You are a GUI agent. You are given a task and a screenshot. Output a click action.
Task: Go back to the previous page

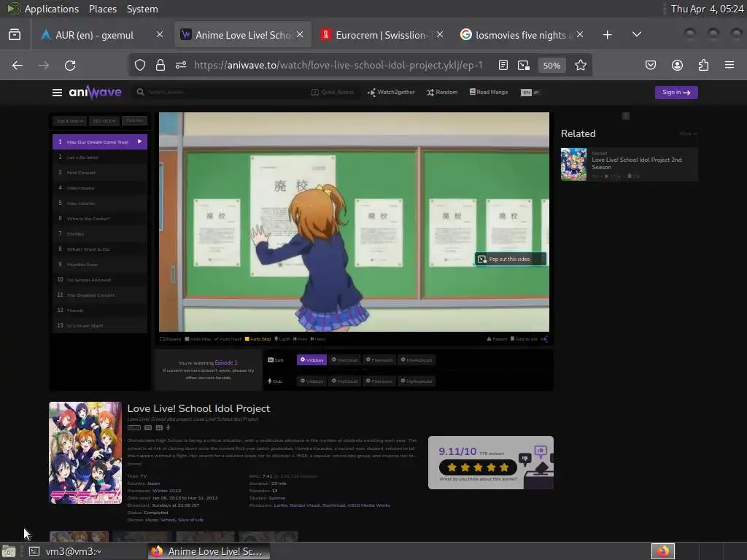[x=18, y=65]
